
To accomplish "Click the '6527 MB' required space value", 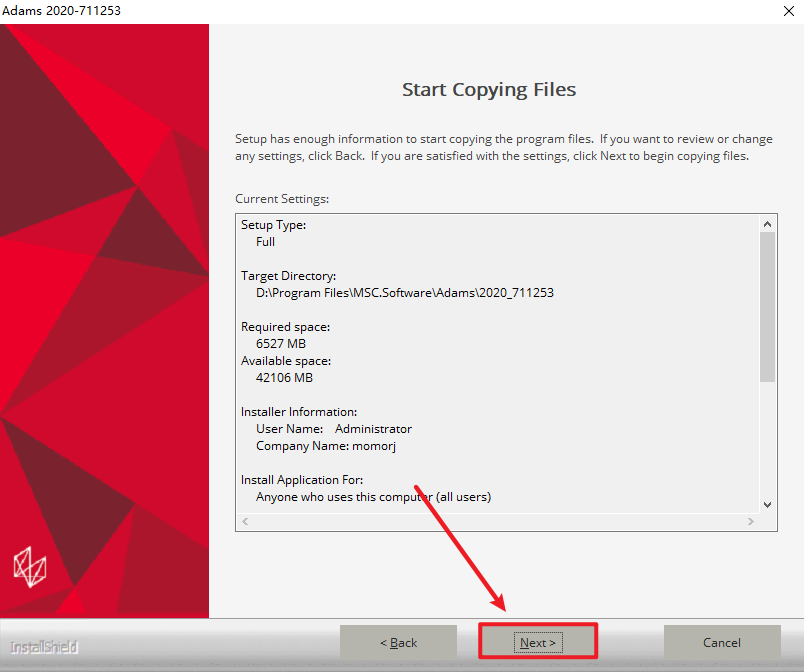I will 280,344.
